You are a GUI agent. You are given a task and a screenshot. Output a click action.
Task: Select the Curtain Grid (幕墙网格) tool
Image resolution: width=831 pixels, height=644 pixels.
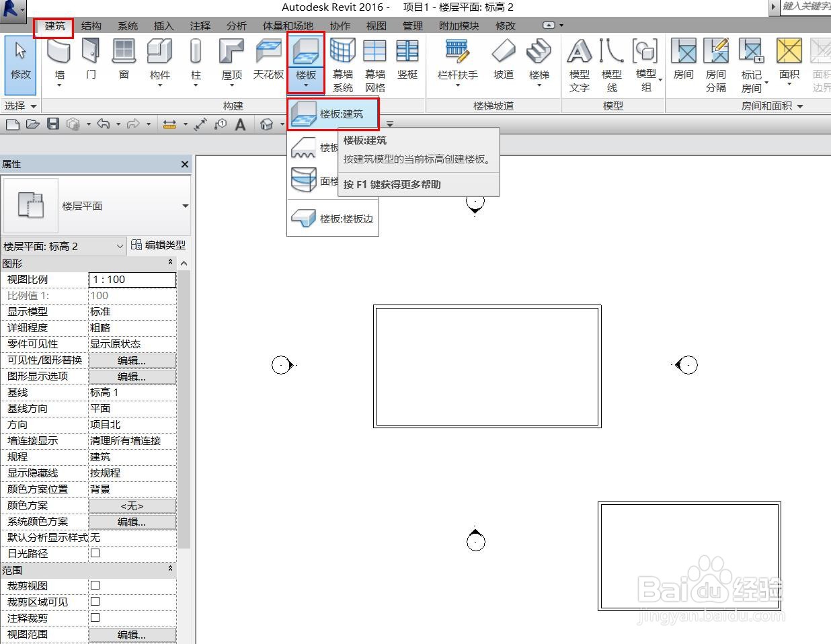coord(375,65)
